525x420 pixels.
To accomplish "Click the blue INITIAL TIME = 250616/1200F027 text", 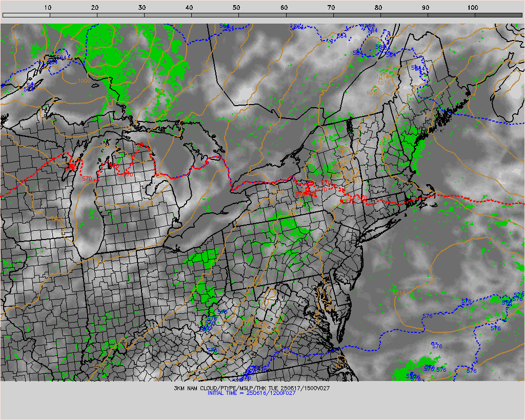I will [251, 393].
